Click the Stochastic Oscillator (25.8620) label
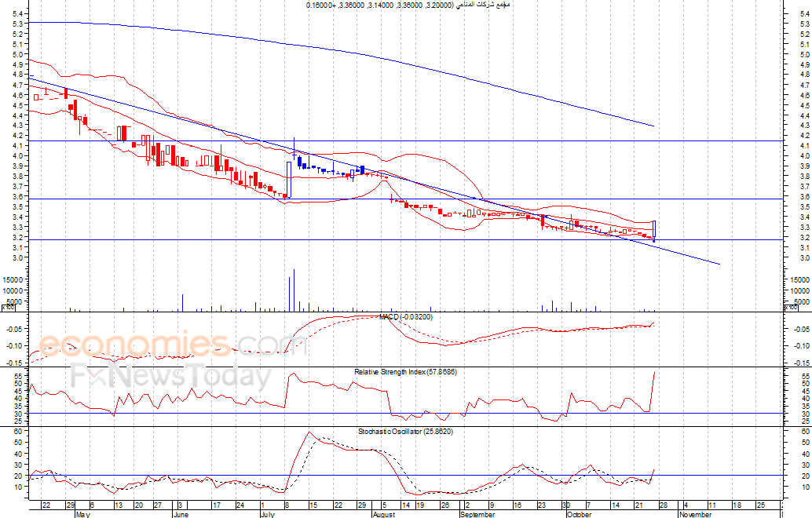812x518 pixels. pyautogui.click(x=405, y=431)
